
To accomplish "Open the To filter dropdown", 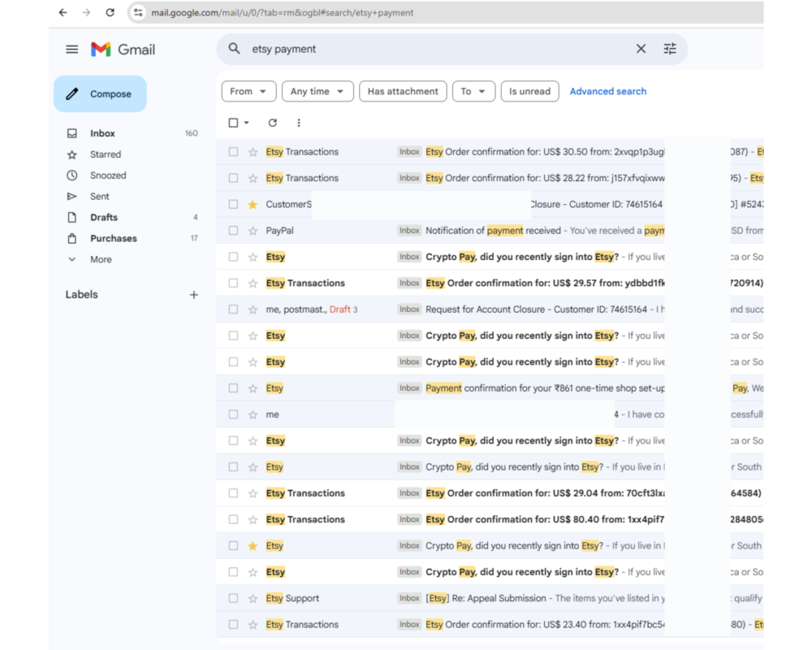I will point(473,91).
